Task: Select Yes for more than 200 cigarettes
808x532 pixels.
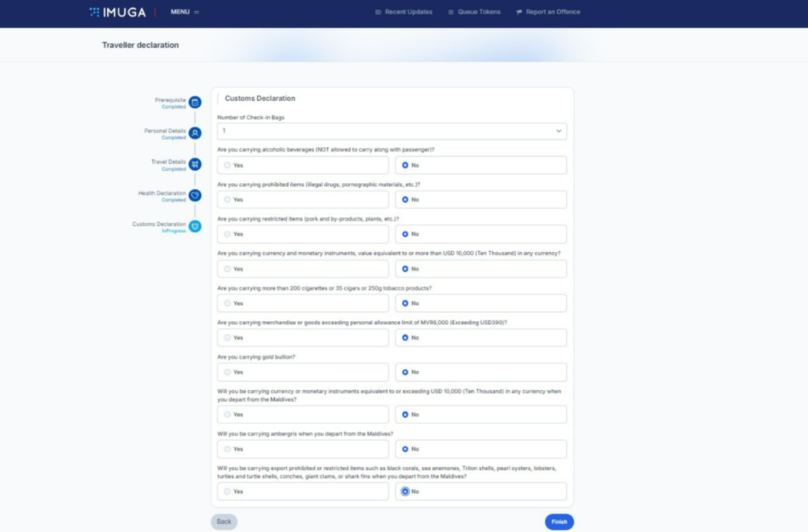Action: (227, 303)
